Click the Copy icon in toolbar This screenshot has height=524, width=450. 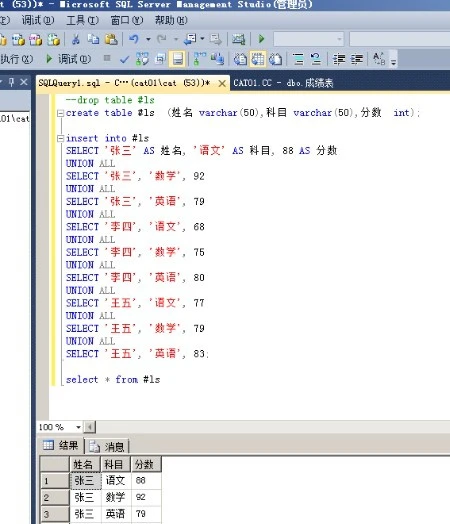[93, 39]
